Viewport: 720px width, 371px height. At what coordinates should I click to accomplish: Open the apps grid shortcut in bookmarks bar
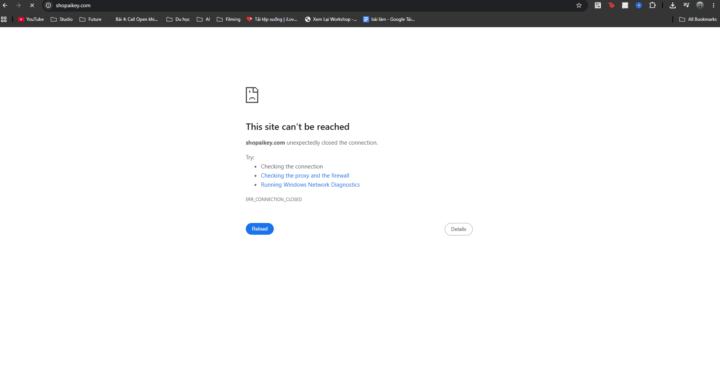click(x=4, y=19)
